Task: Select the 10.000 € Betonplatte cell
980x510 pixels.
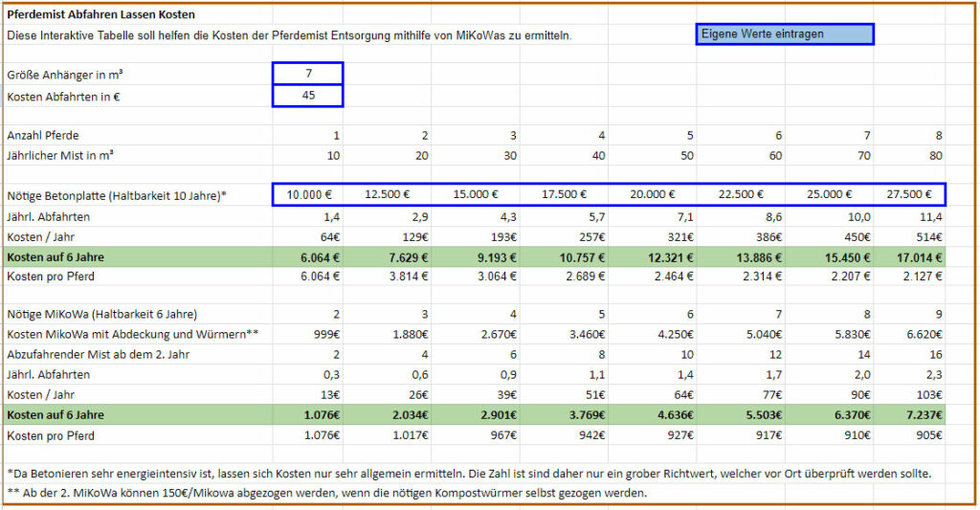Action: [x=309, y=194]
